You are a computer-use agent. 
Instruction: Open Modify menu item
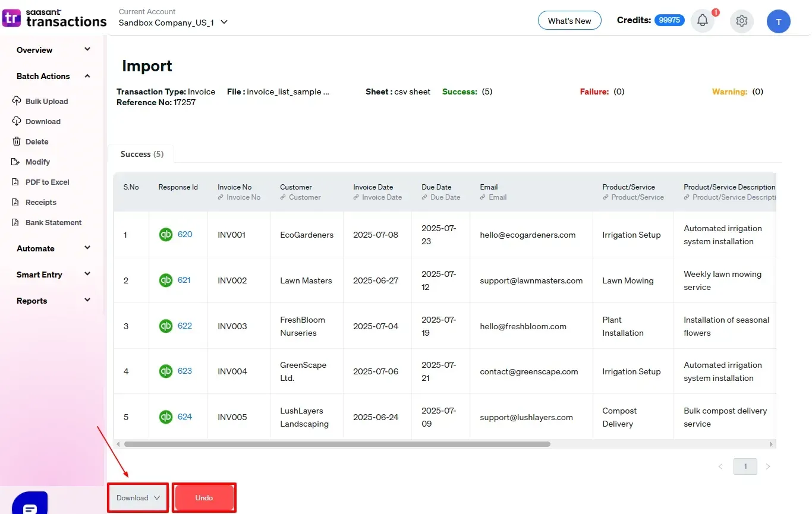(x=37, y=162)
